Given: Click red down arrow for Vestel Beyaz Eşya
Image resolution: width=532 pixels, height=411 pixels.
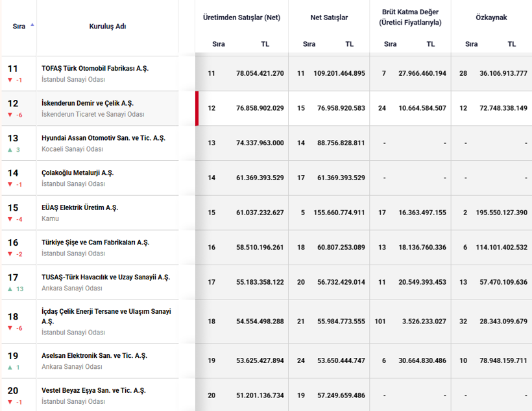Looking at the screenshot, I should (x=10, y=402).
